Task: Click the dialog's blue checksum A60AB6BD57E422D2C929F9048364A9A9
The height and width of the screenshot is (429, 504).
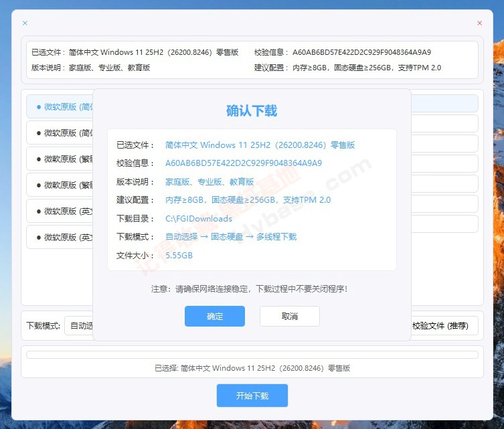Action: pyautogui.click(x=244, y=163)
